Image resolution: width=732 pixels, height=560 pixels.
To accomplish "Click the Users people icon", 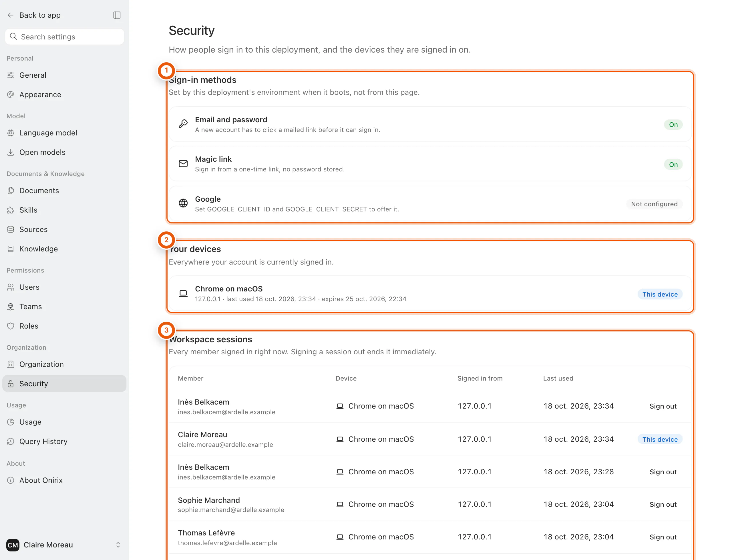I will pos(11,287).
